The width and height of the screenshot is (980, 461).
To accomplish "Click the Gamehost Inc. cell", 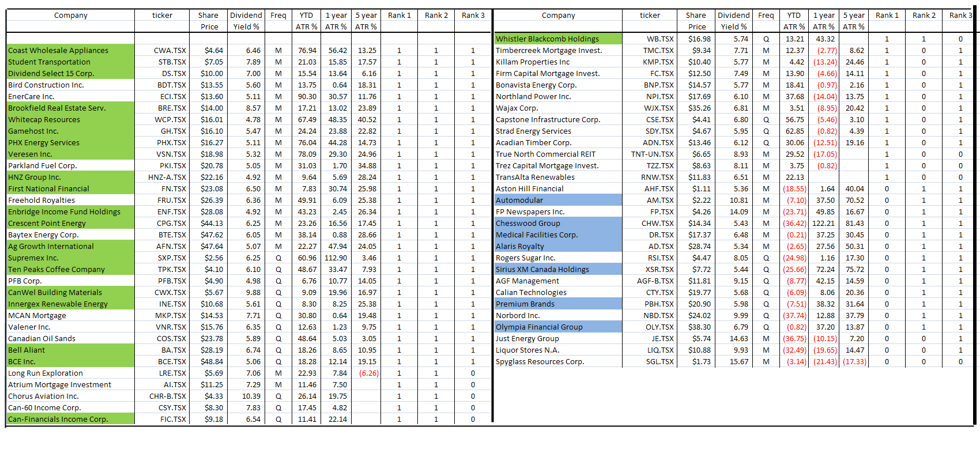I will coord(70,131).
